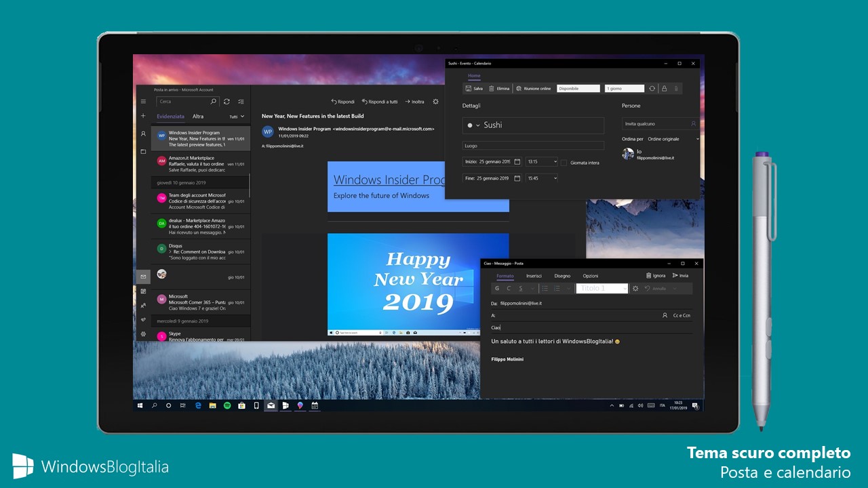
Task: Click Inoltra to forward the email
Action: (x=414, y=102)
